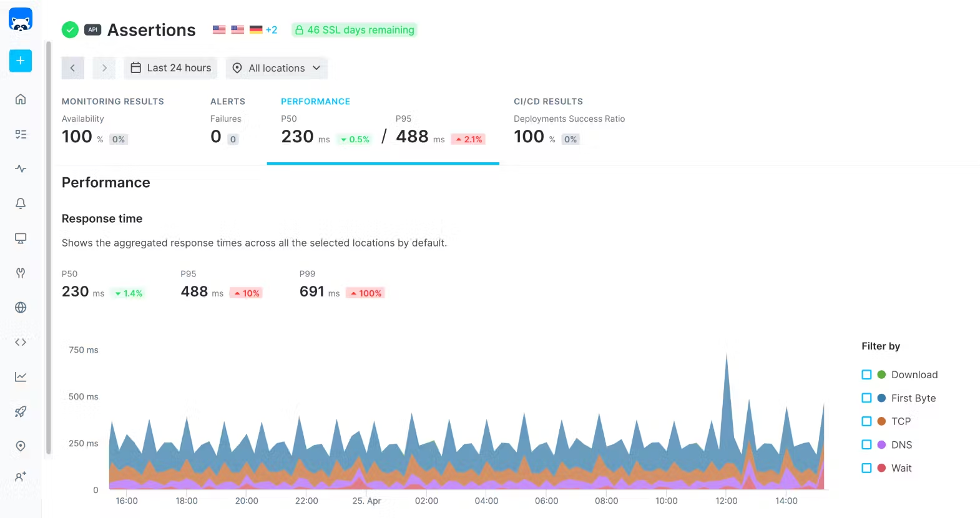980x518 pixels.
Task: Toggle the First Byte filter checkbox
Action: [866, 398]
